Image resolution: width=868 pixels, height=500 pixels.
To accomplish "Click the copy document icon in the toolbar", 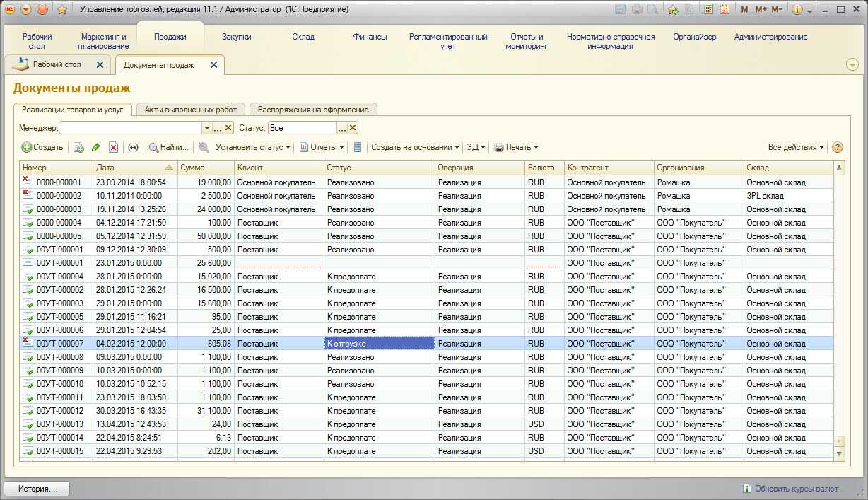I will click(x=78, y=148).
